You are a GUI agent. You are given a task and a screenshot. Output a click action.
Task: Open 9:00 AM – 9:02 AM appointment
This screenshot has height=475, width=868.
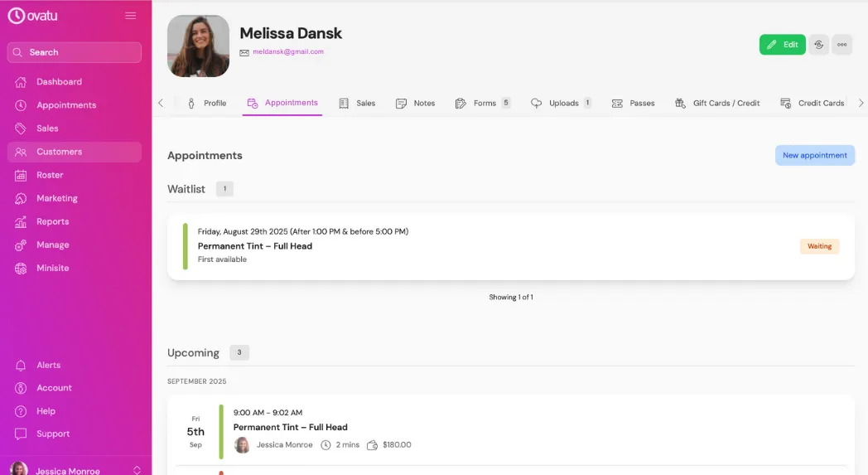tap(511, 431)
